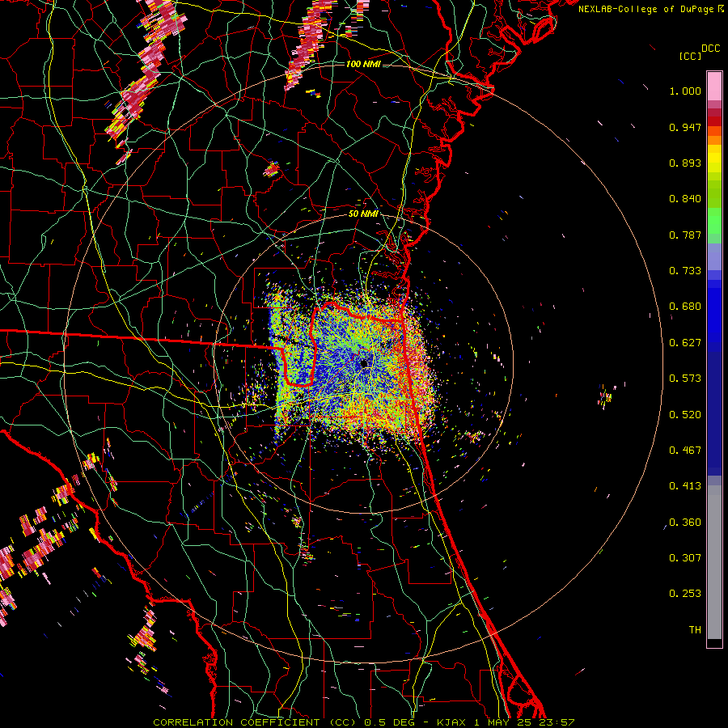This screenshot has height=728, width=728.
Task: Click the 0.627 scale value
Action: 685,343
